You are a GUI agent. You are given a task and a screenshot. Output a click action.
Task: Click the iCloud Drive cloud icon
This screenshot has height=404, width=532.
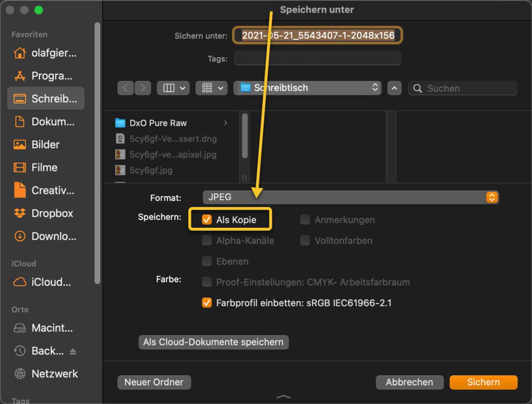(x=20, y=282)
